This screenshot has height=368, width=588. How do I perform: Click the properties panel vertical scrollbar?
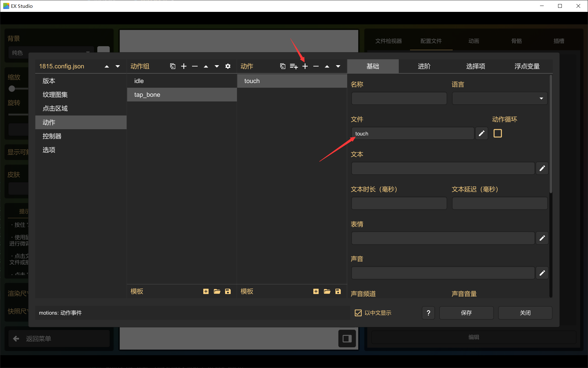(551, 134)
